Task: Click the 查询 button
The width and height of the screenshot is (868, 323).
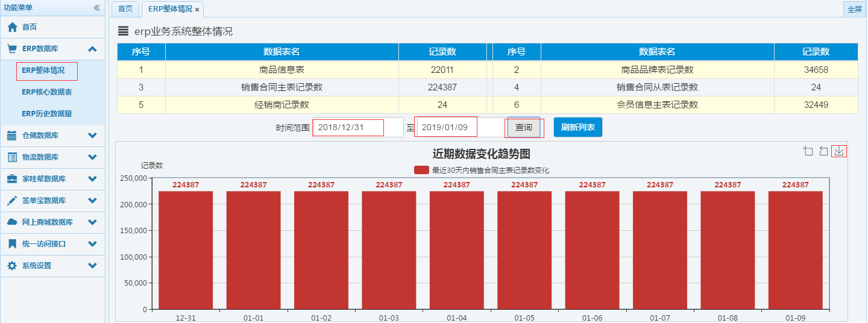Action: [523, 128]
